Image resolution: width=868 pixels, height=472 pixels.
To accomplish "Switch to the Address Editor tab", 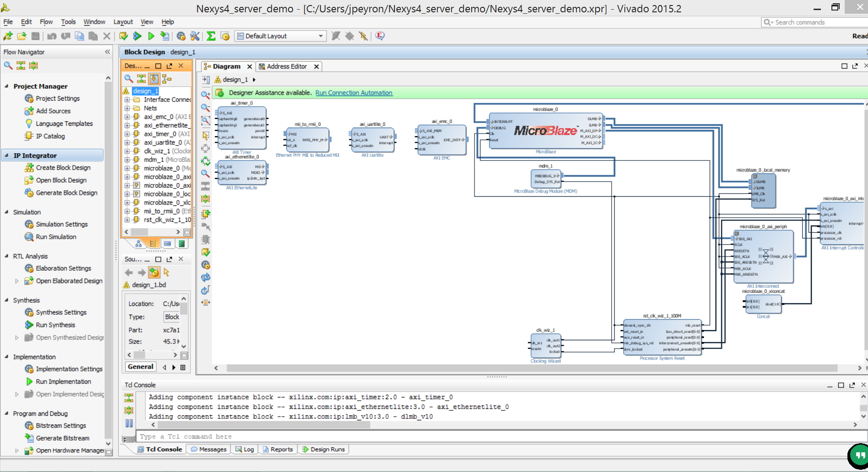I will point(287,66).
